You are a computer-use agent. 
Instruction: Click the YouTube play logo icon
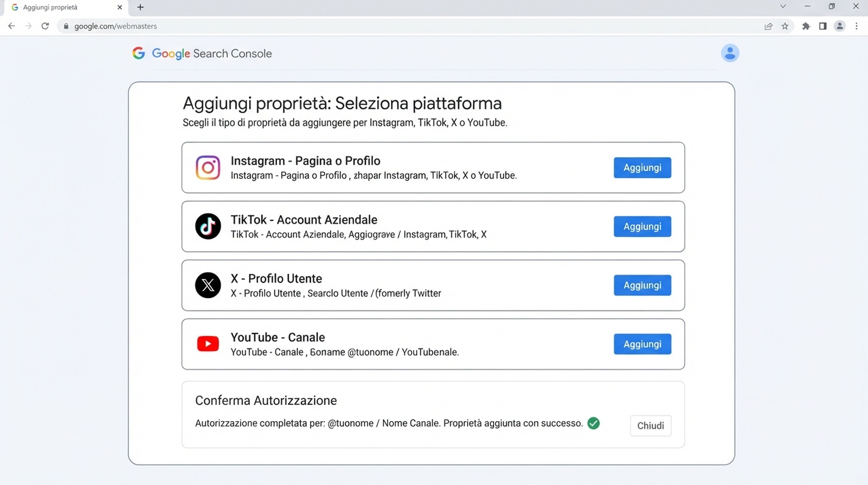coord(208,344)
